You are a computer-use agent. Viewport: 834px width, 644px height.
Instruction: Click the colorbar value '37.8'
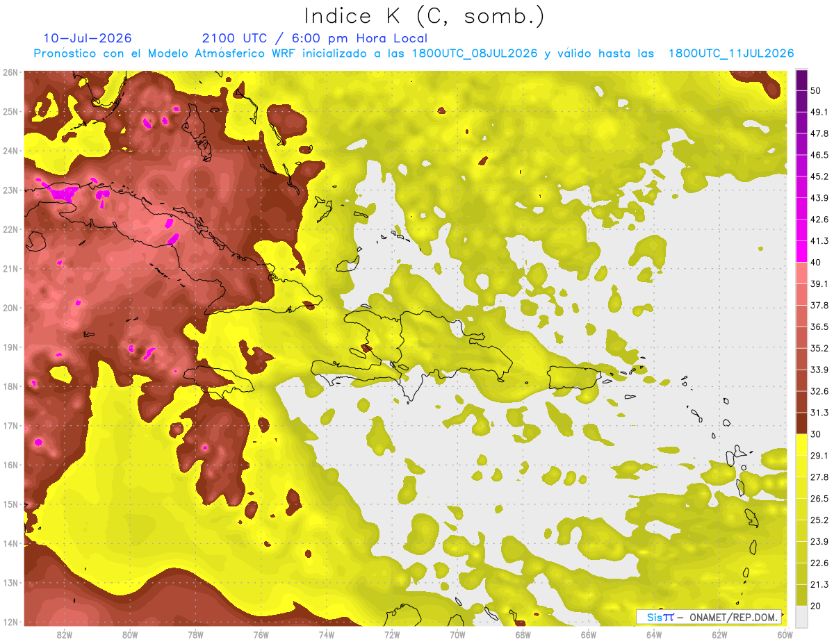[819, 305]
